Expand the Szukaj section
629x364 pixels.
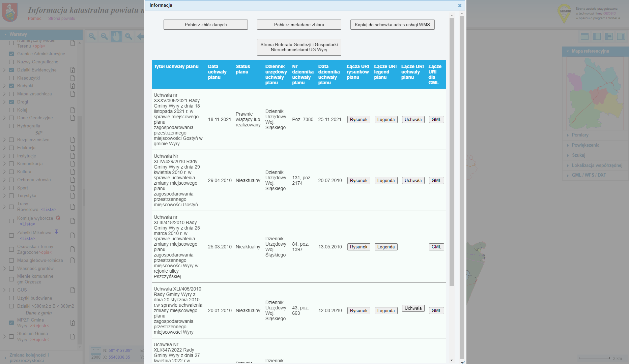[578, 155]
